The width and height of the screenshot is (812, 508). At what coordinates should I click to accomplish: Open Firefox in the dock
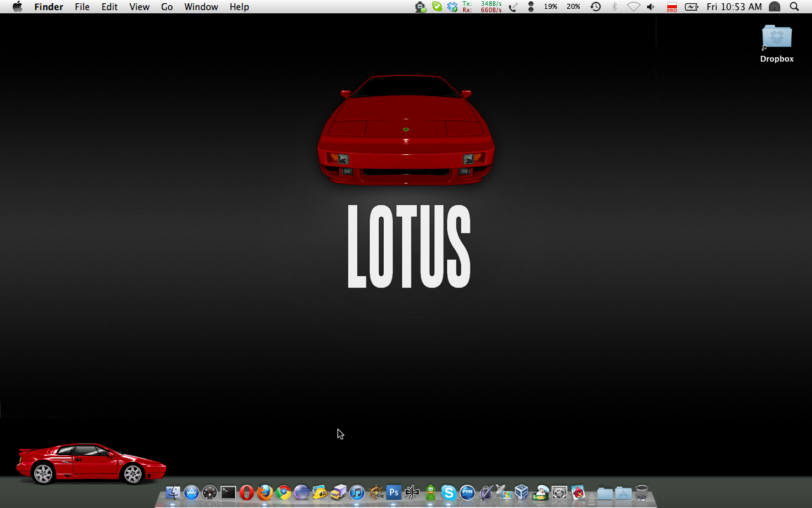pos(265,493)
